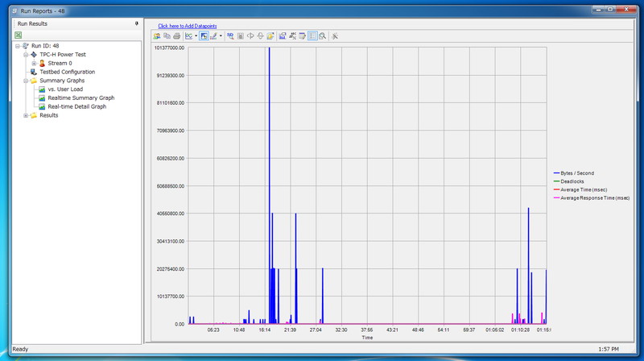Screen dimensions: 644x361
Task: Toggle the Run Results panel pin
Action: tap(136, 23)
